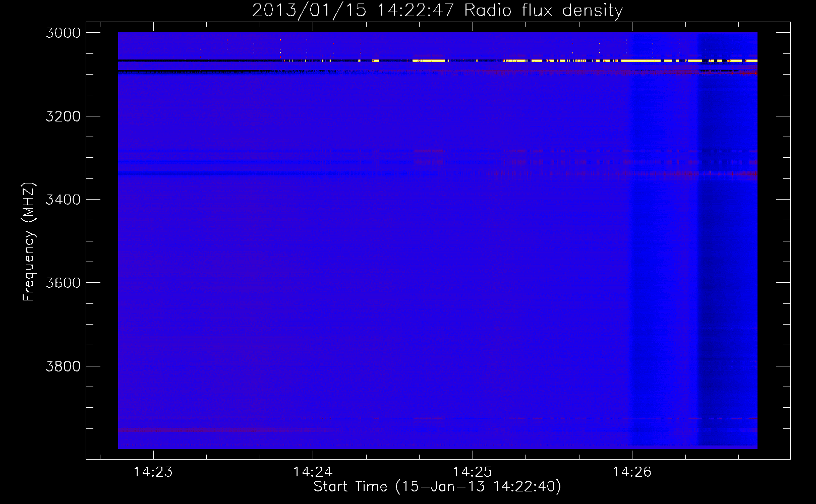This screenshot has height=504, width=816.
Task: Click the 14:26 time tick label
Action: pos(632,472)
